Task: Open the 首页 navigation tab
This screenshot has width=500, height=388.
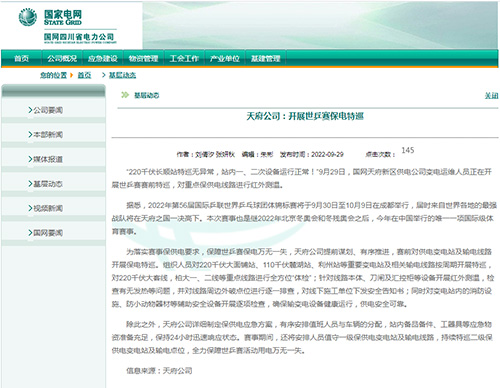Action: pyautogui.click(x=22, y=59)
